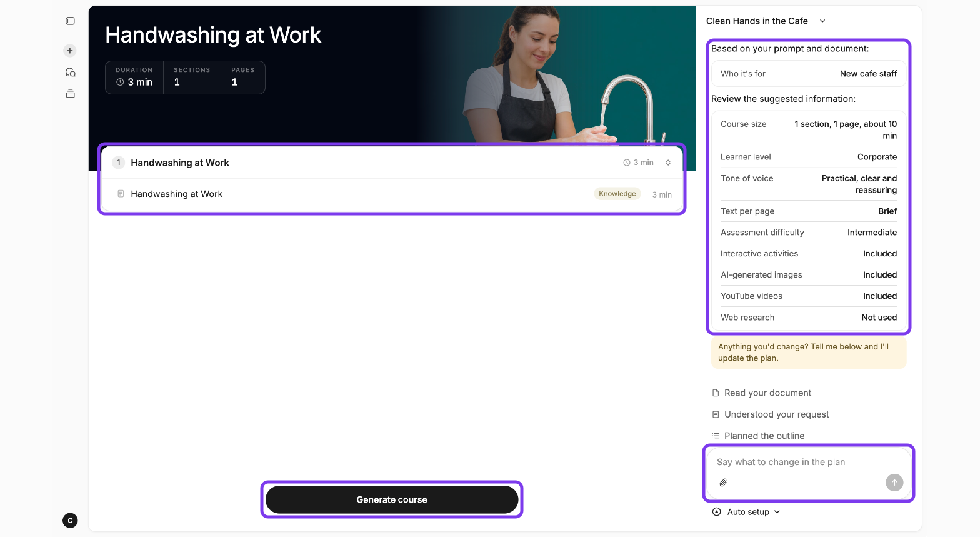Screen dimensions: 980x537
Task: Click Included value for Interactive activities
Action: [x=880, y=254]
